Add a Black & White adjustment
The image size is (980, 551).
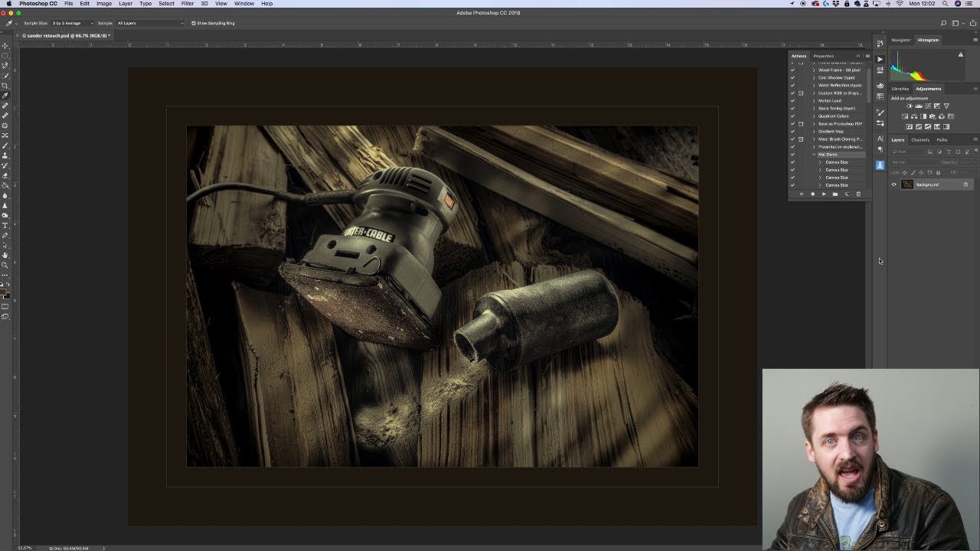[923, 116]
